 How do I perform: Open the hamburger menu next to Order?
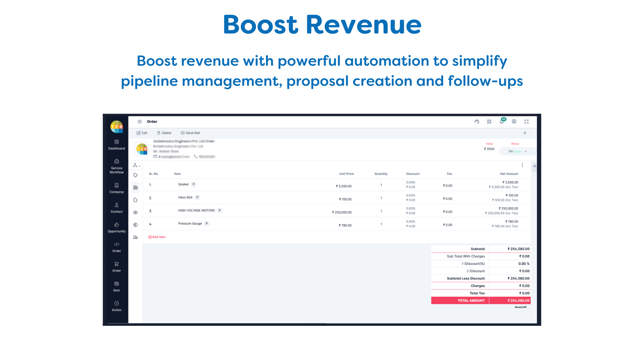tap(140, 122)
